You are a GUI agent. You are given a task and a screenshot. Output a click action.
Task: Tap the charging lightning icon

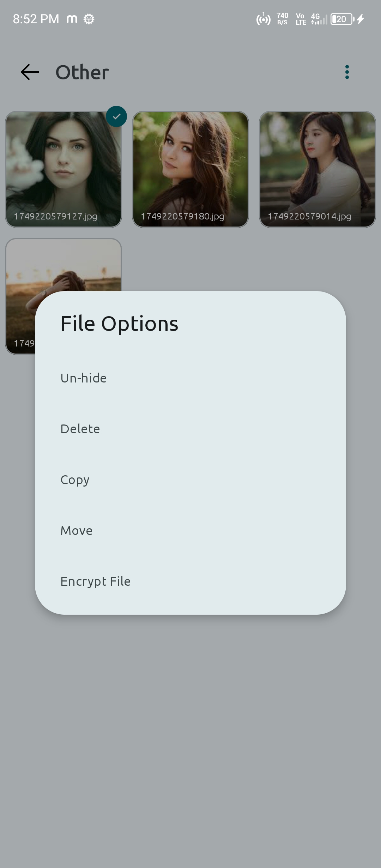pos(361,19)
